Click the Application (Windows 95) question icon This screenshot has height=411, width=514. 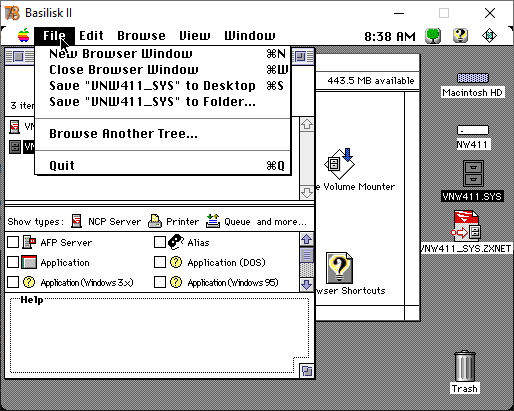pyautogui.click(x=176, y=282)
